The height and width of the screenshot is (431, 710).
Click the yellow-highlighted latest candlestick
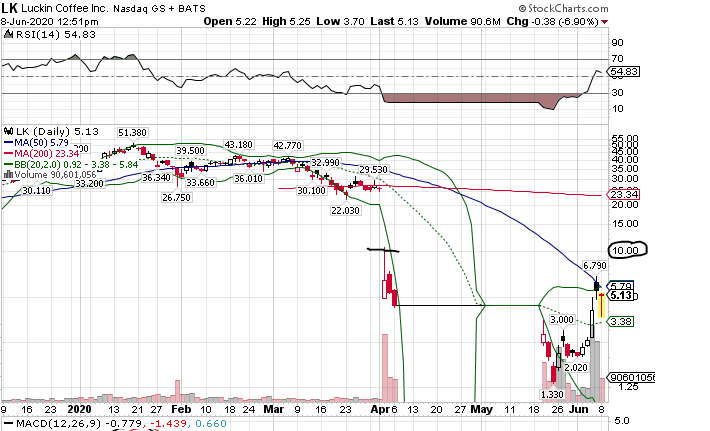pyautogui.click(x=601, y=306)
